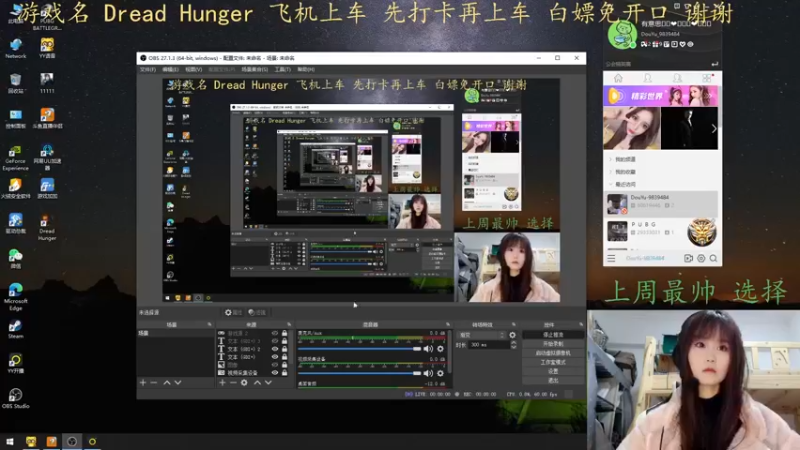Pop out the 场景 dock panel icon

(209, 324)
